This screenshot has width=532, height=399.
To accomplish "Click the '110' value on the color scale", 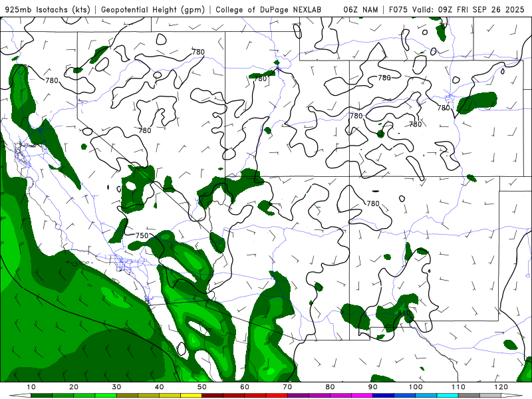I will (x=458, y=387).
